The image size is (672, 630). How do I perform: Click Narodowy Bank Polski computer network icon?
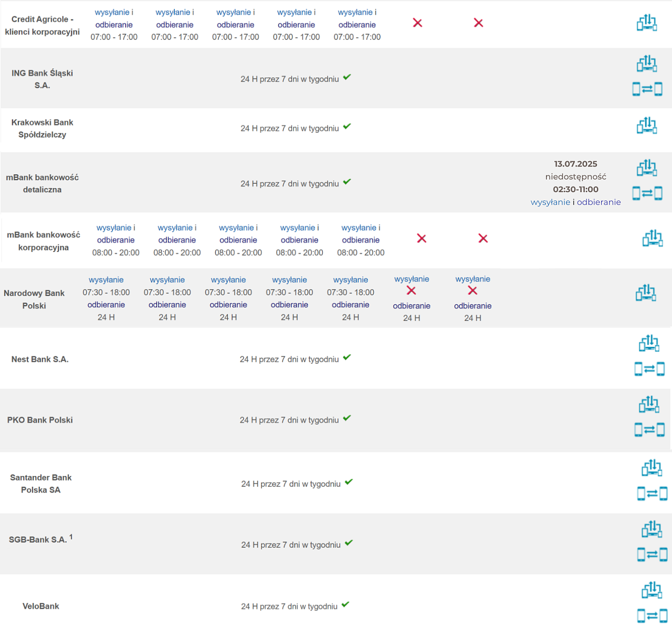tap(646, 293)
